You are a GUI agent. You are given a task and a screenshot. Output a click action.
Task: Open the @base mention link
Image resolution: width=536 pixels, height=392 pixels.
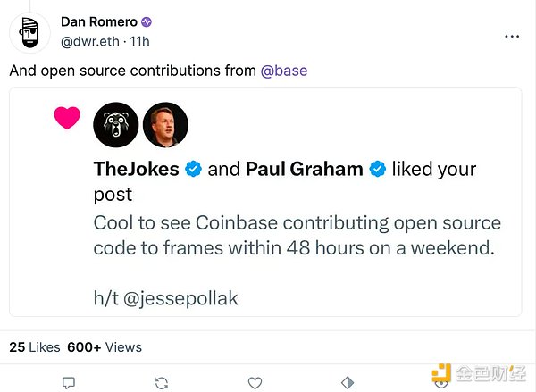(284, 71)
